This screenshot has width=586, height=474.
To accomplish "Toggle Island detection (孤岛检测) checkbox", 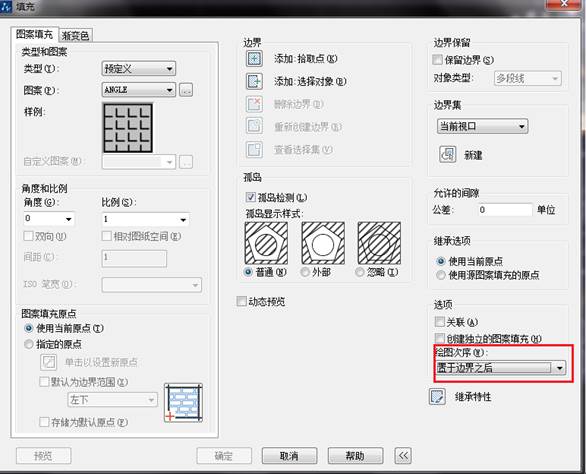I will tap(250, 197).
